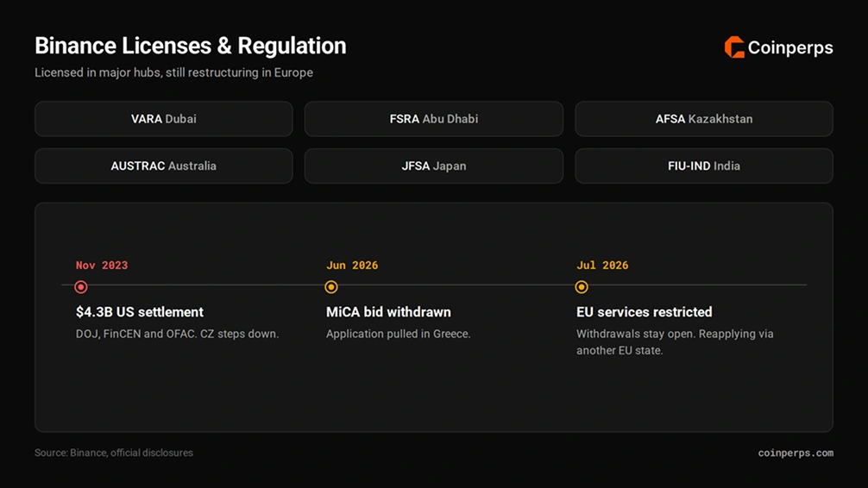This screenshot has width=868, height=488.
Task: Click the 'Jun 2026' date label
Action: [x=352, y=266]
